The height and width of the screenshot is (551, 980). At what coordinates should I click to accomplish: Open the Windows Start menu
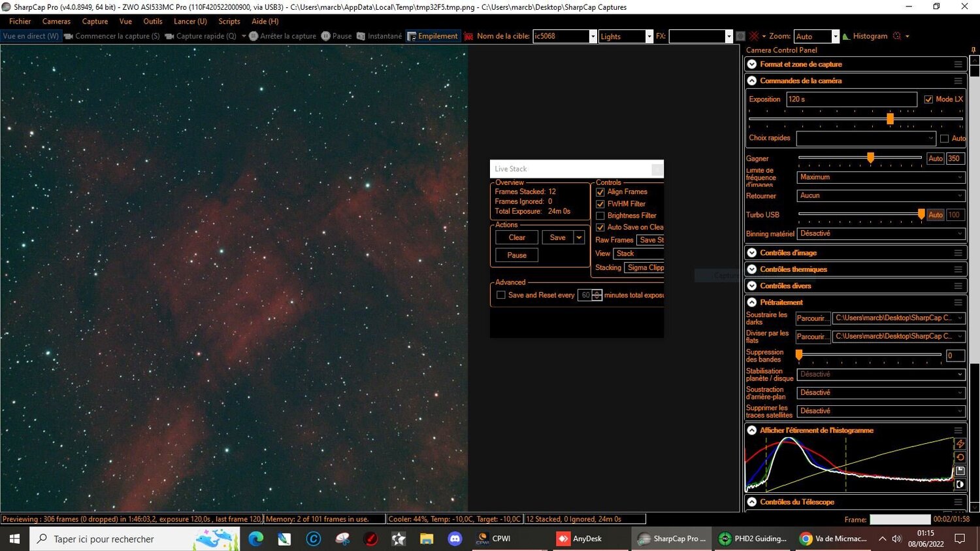14,539
